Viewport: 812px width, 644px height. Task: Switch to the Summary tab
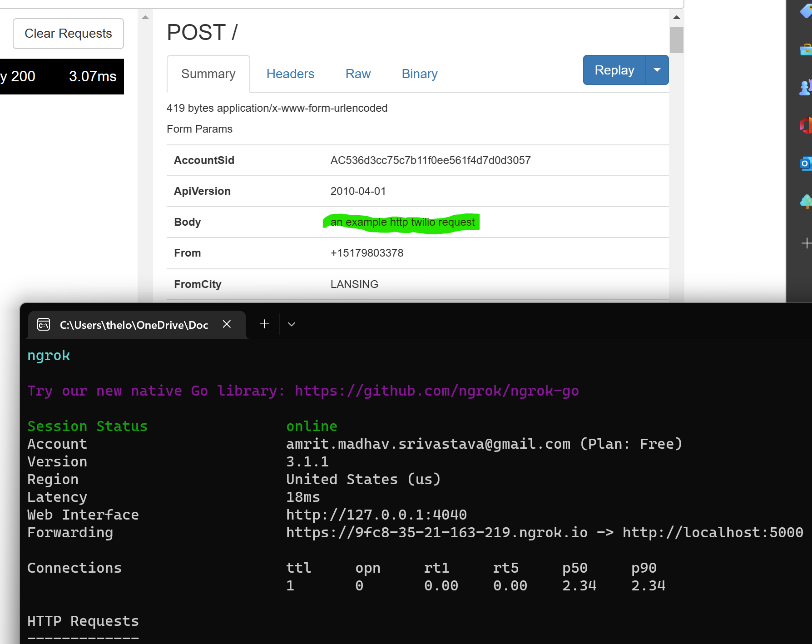click(x=208, y=74)
